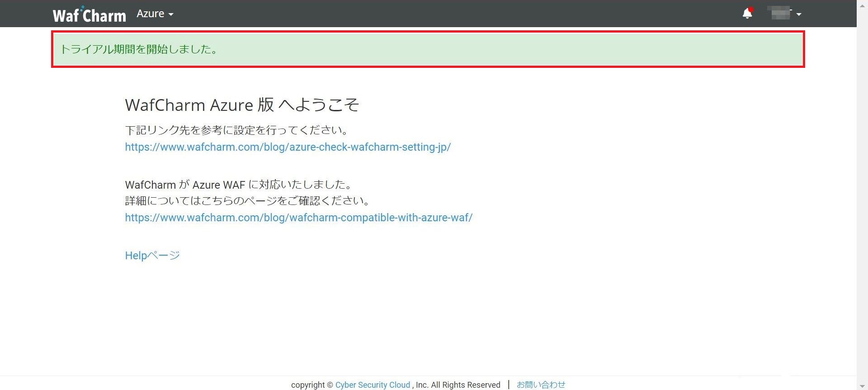The height and width of the screenshot is (390, 868).
Task: Click the 詳細についてはこちらのページをご確認ください text
Action: point(248,201)
